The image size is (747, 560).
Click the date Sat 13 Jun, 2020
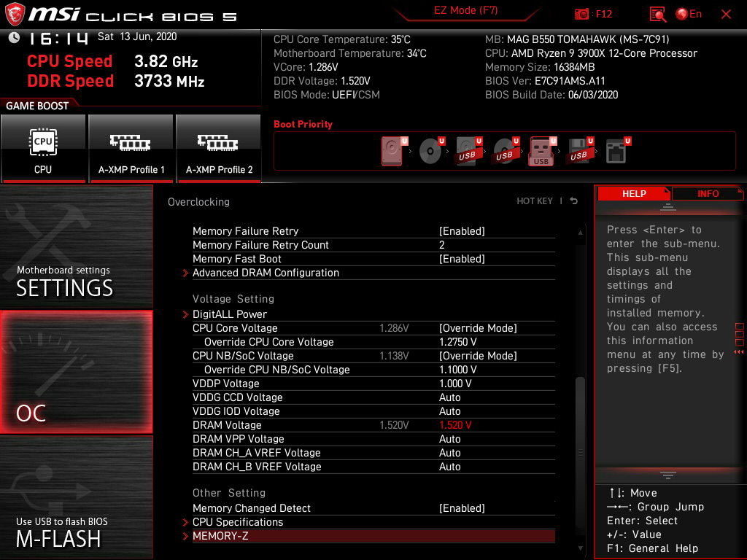click(137, 36)
